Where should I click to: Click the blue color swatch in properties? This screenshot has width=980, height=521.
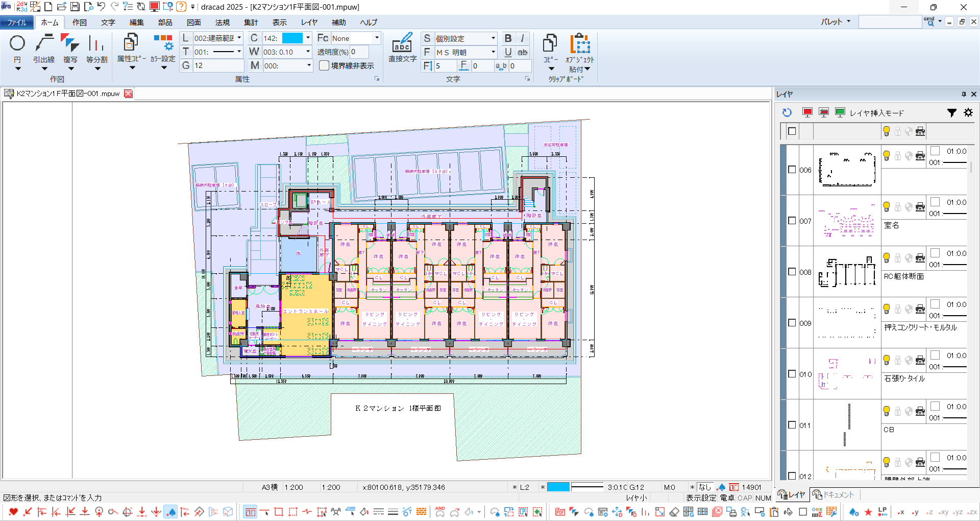pos(292,38)
